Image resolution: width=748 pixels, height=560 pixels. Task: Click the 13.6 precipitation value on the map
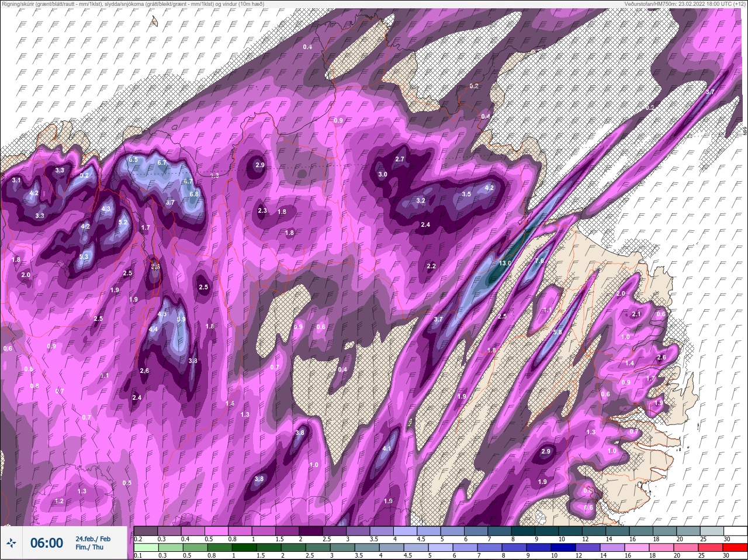505,263
